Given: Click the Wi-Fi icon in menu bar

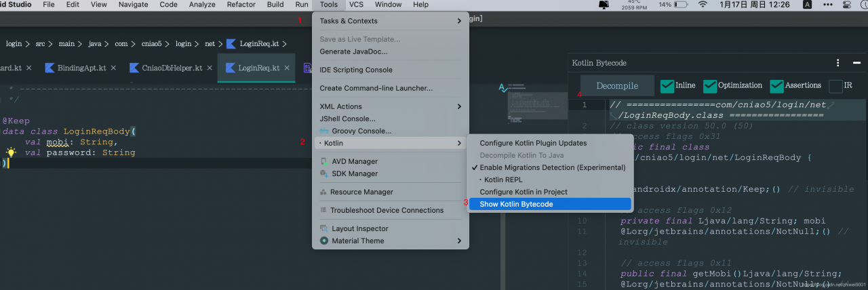Looking at the screenshot, I should coord(703,5).
